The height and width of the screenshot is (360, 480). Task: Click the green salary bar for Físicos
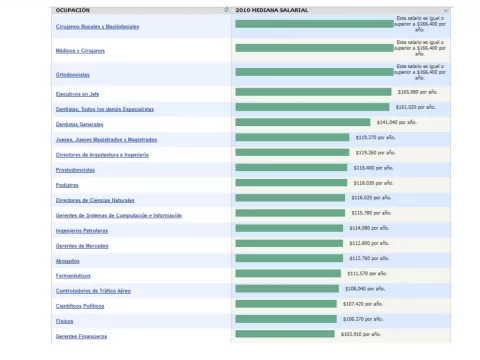point(286,319)
